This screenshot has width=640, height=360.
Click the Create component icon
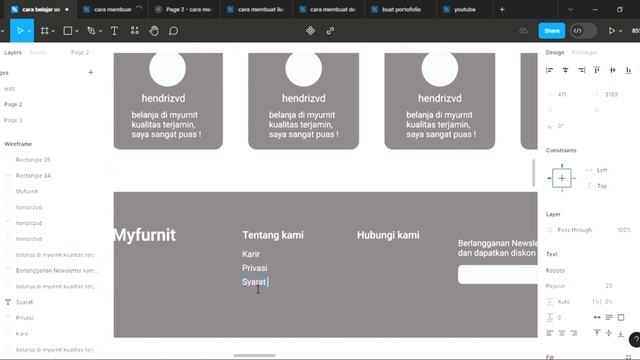coord(311,31)
